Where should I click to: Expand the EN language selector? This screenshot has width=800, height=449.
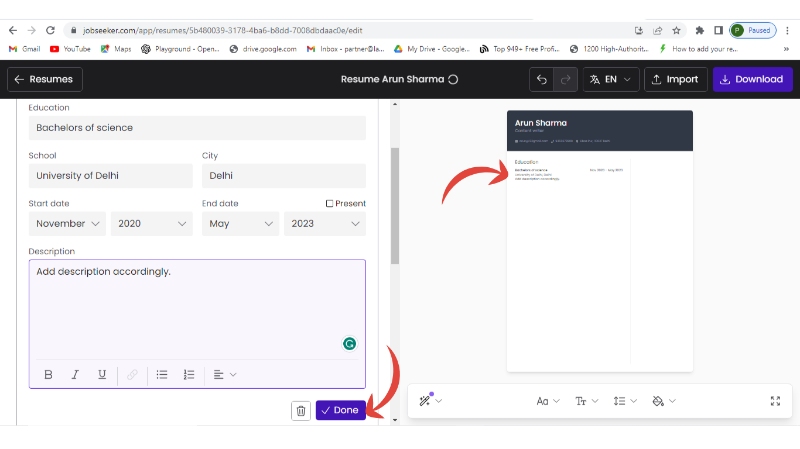pos(609,79)
